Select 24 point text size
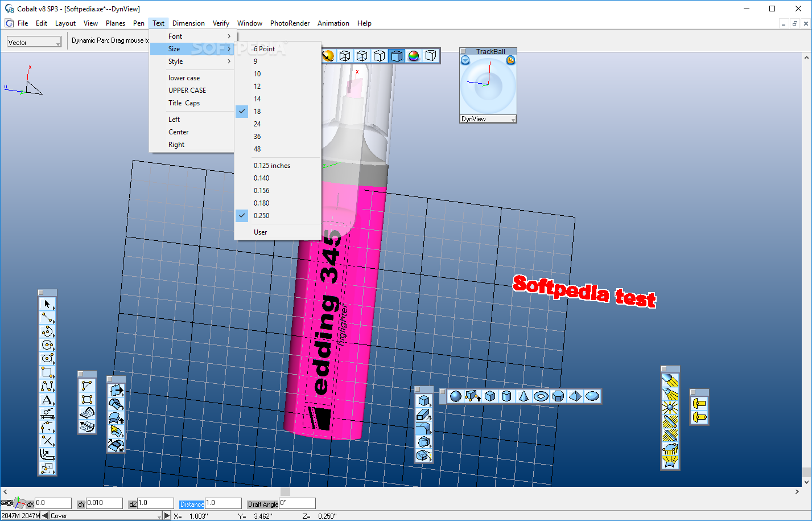812x521 pixels. [x=278, y=124]
